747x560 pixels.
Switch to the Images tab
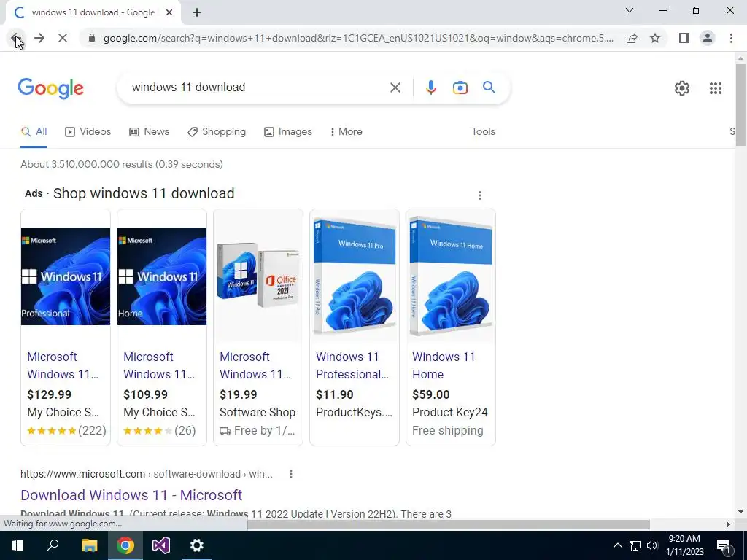coord(288,132)
